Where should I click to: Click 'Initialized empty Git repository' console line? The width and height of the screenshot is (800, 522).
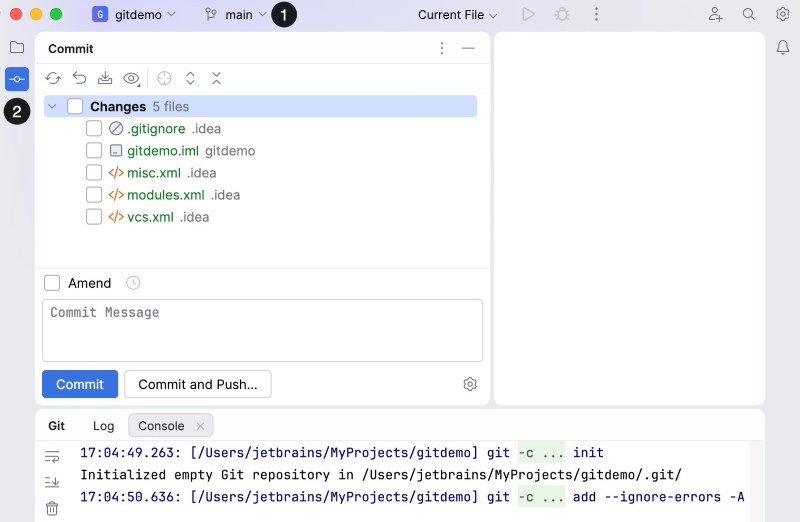(x=381, y=475)
